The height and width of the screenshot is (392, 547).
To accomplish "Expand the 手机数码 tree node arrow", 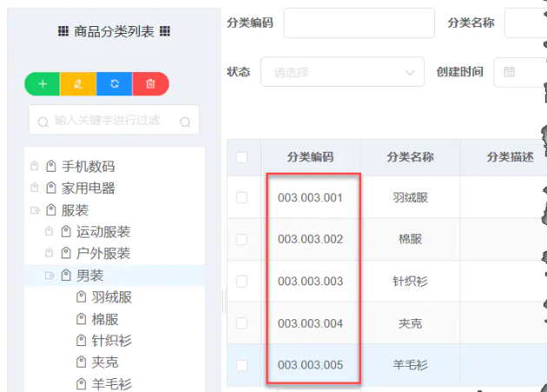I will click(x=34, y=166).
